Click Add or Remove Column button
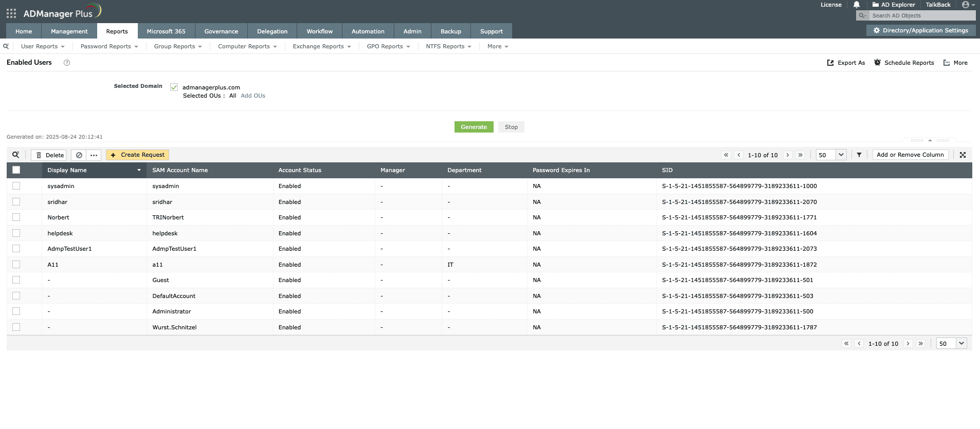The width and height of the screenshot is (980, 429). pyautogui.click(x=910, y=155)
